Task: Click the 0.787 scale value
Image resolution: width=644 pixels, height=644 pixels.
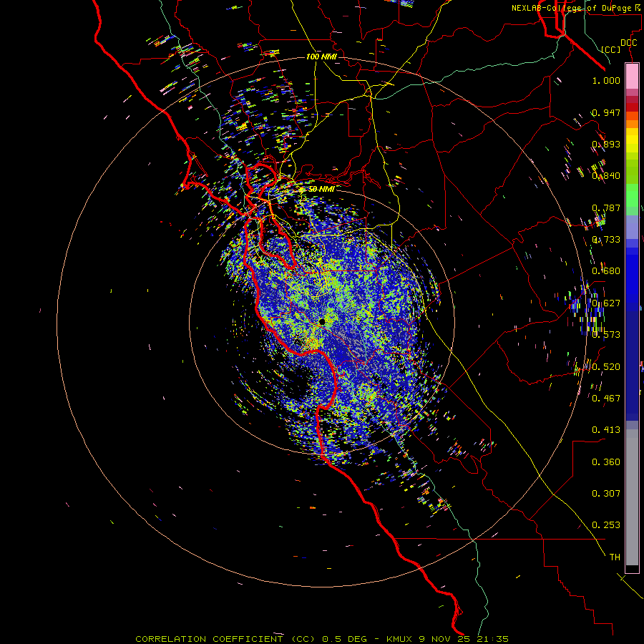Action: pos(606,208)
